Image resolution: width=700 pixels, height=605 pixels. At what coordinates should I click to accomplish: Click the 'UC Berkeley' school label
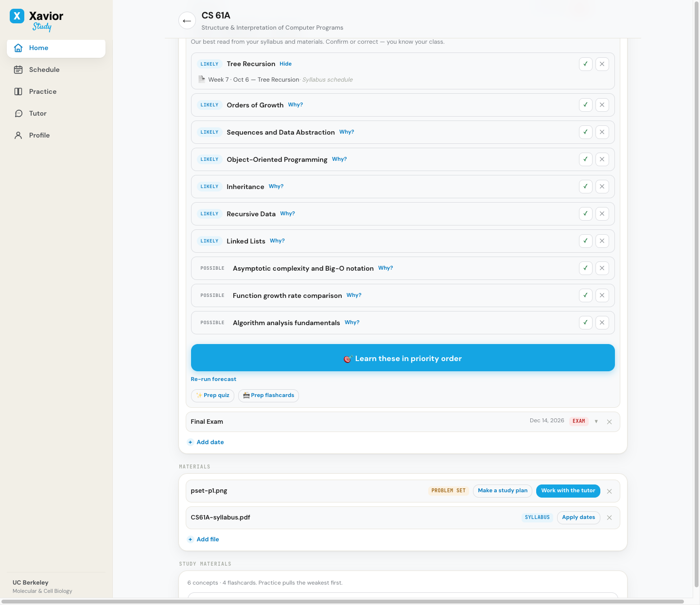[31, 583]
